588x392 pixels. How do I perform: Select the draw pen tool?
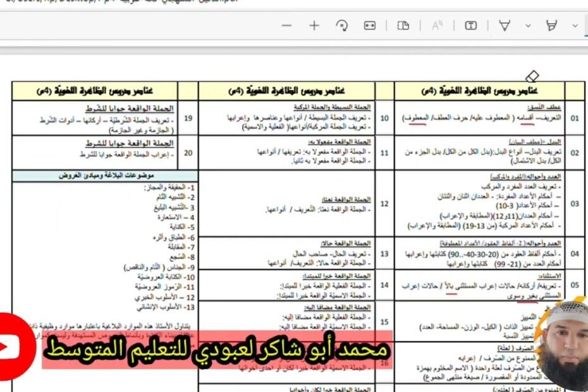pyautogui.click(x=505, y=26)
